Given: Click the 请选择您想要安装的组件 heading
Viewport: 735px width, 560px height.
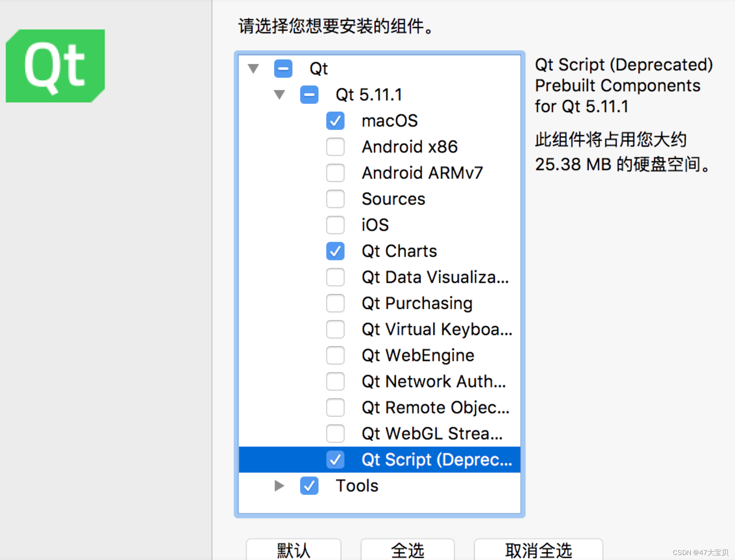Looking at the screenshot, I should point(336,26).
